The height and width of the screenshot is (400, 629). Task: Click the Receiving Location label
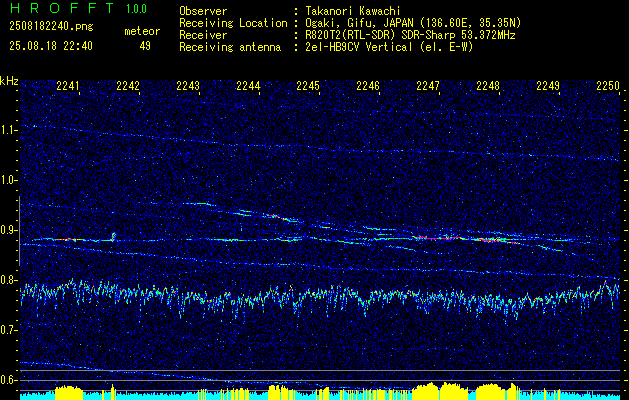click(233, 23)
